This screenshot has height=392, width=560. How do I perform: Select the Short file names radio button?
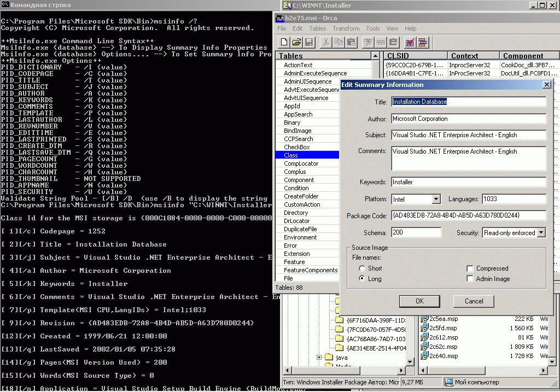(x=362, y=268)
